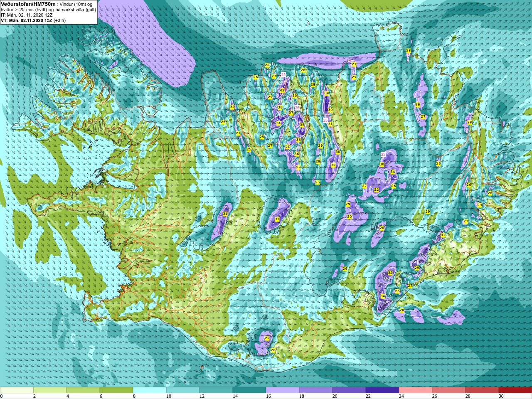Select the turquoise 10–12 m/s legend swatch

183,390
